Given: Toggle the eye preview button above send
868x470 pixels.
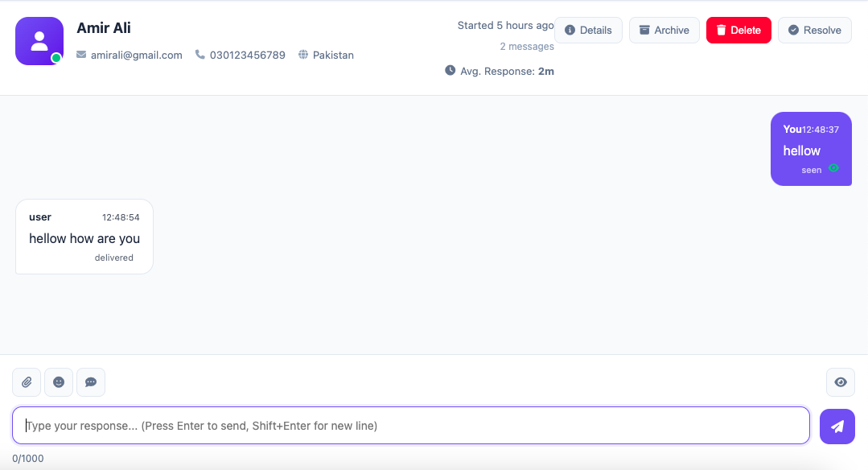Looking at the screenshot, I should [841, 382].
